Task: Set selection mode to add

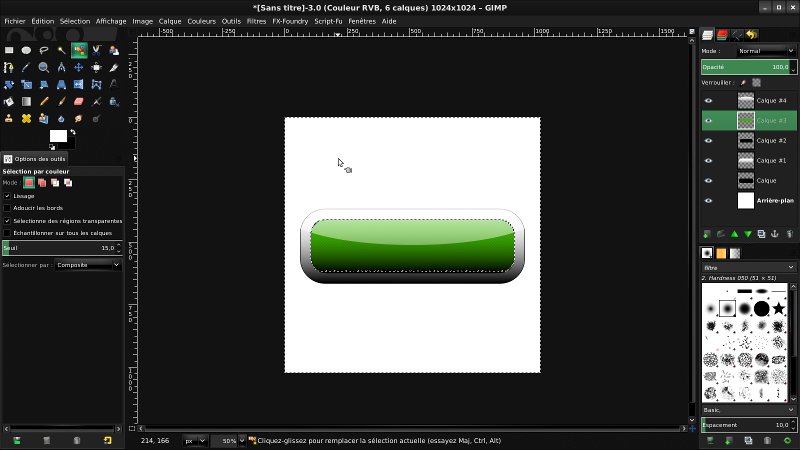Action: click(x=42, y=183)
